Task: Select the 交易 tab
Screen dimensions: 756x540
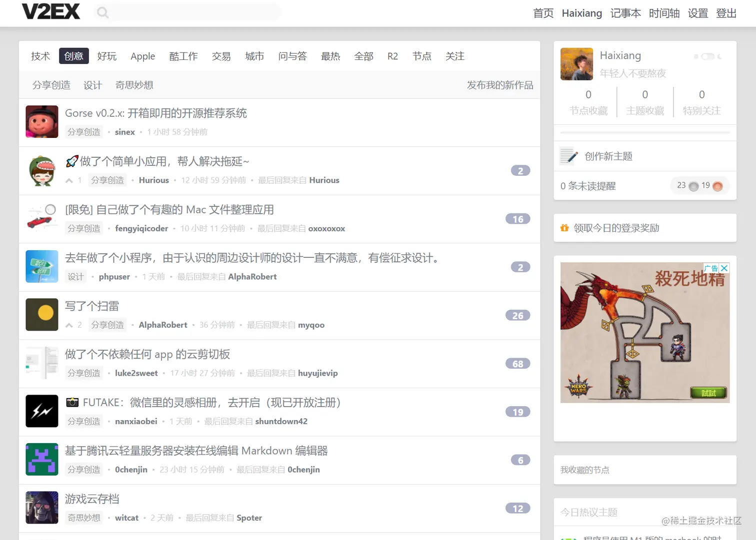Action: (221, 56)
